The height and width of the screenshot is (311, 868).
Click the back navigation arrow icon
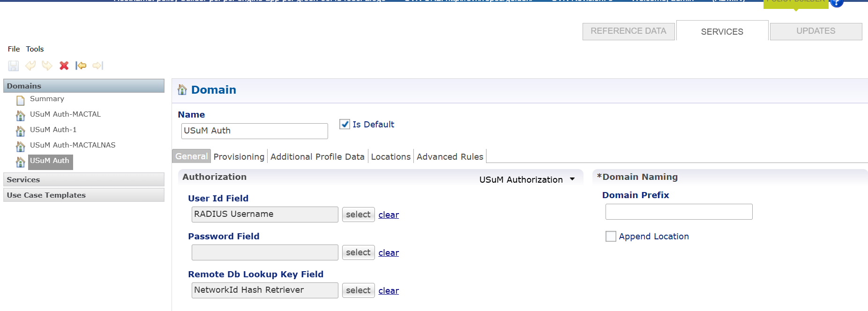point(81,66)
